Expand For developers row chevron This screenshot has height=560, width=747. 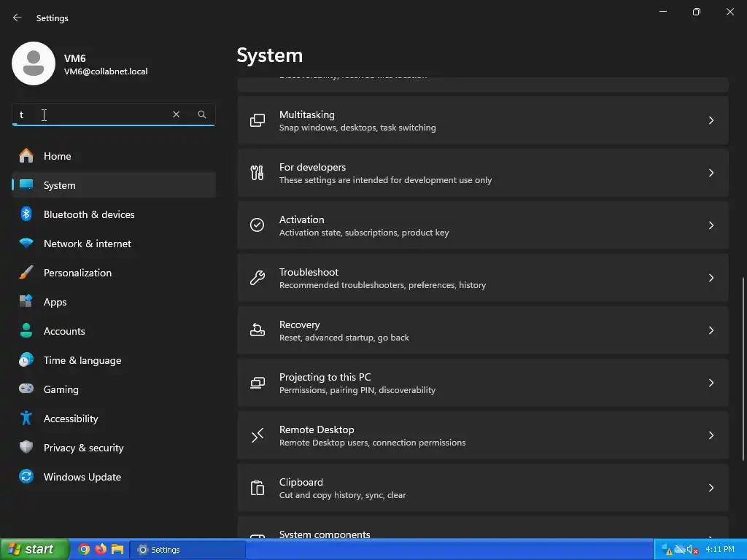point(711,173)
